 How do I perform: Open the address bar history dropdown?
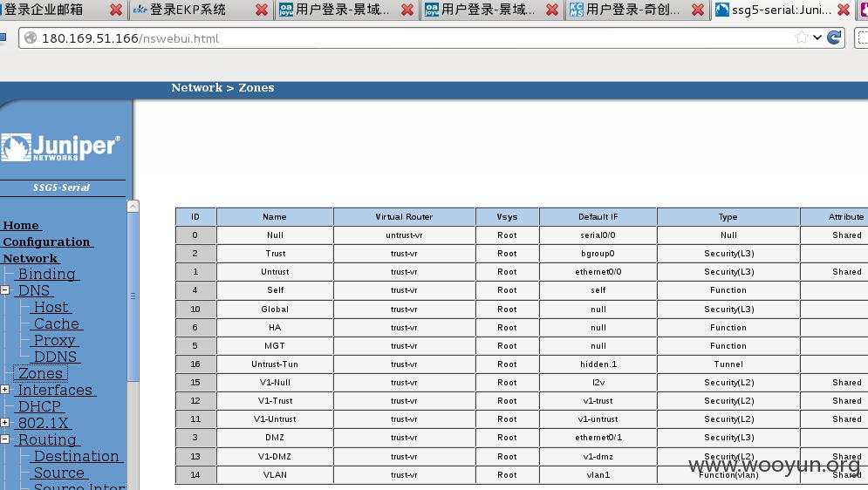pos(817,37)
